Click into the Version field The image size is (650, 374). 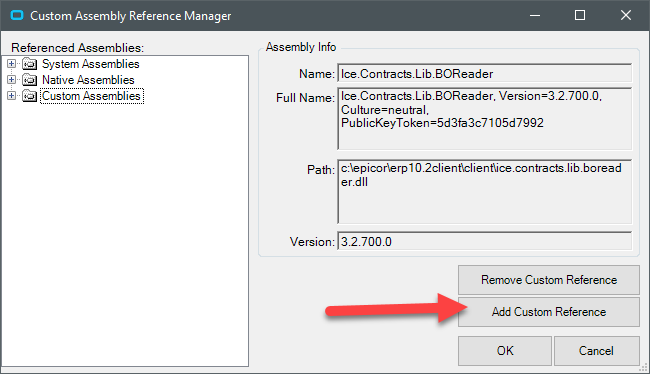[485, 241]
